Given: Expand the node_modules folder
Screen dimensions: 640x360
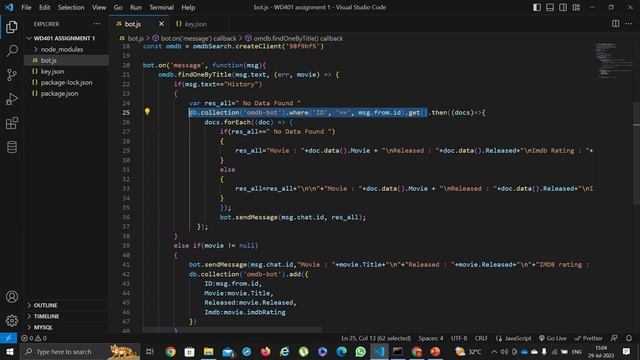Looking at the screenshot, I should pos(62,49).
